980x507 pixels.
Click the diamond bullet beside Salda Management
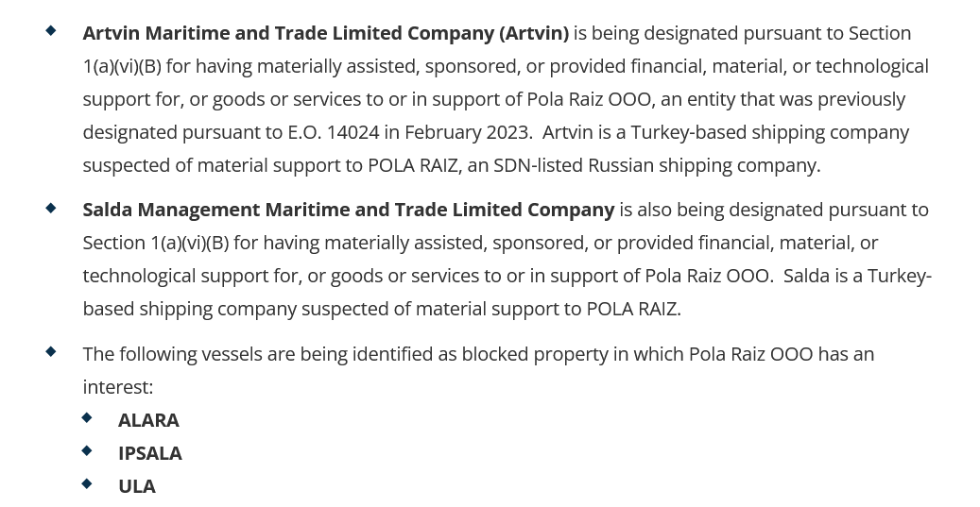coord(51,208)
